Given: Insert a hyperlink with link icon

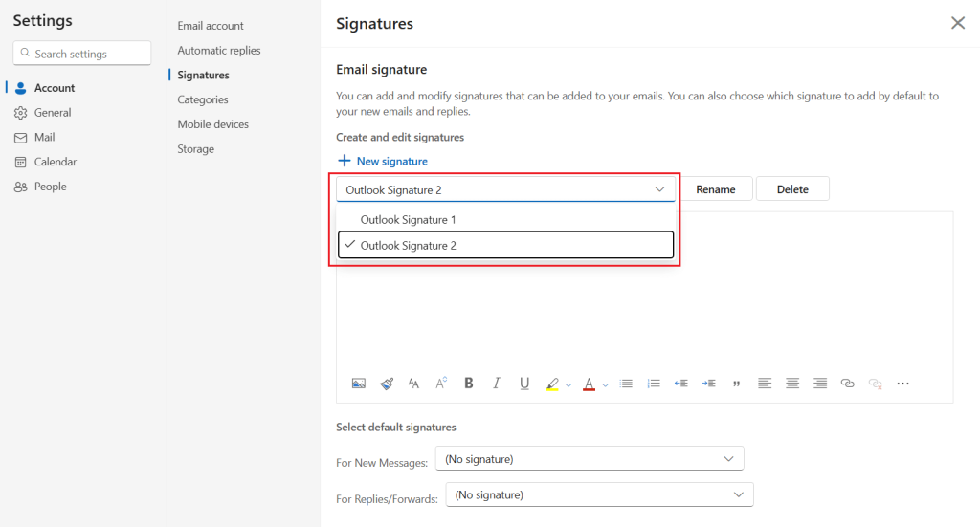Looking at the screenshot, I should point(847,384).
